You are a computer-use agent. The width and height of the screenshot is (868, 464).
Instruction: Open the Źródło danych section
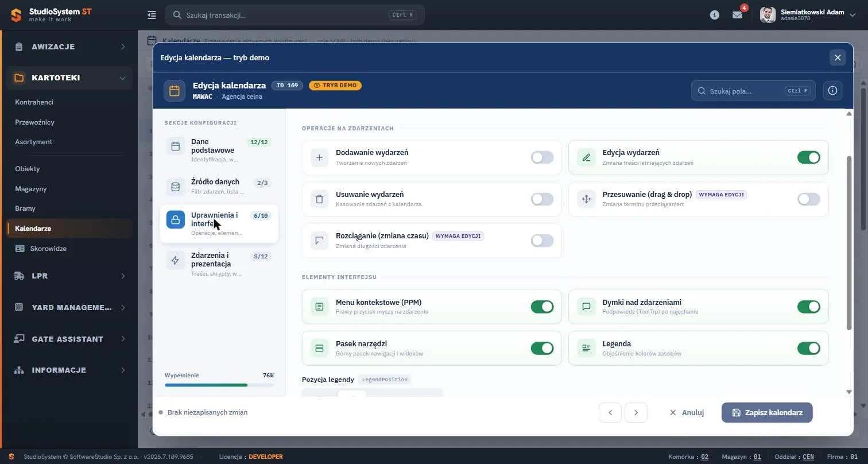[219, 187]
